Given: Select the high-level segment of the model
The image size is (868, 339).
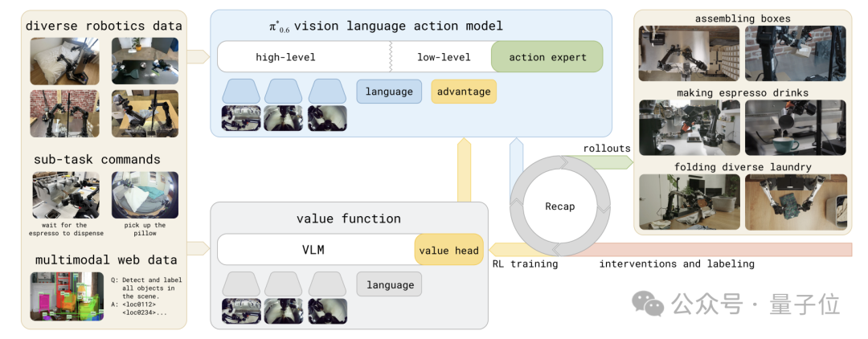Looking at the screenshot, I should click(x=285, y=57).
